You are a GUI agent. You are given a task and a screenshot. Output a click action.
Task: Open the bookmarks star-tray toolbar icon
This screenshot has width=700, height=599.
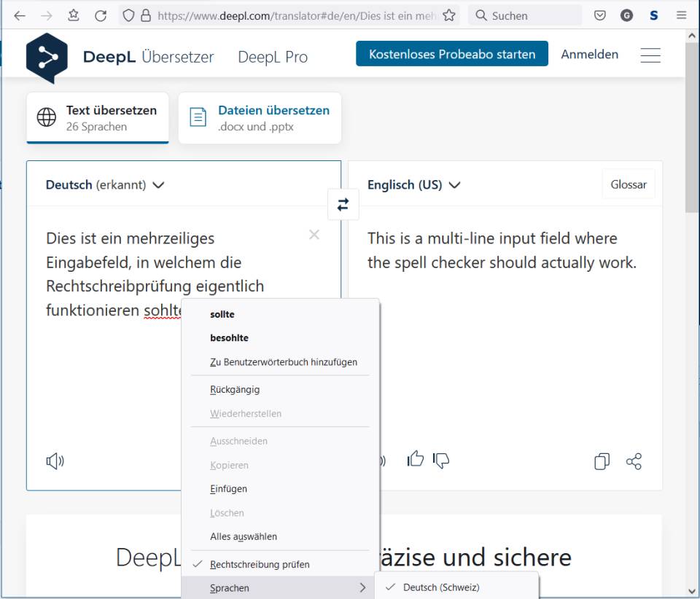tap(74, 15)
